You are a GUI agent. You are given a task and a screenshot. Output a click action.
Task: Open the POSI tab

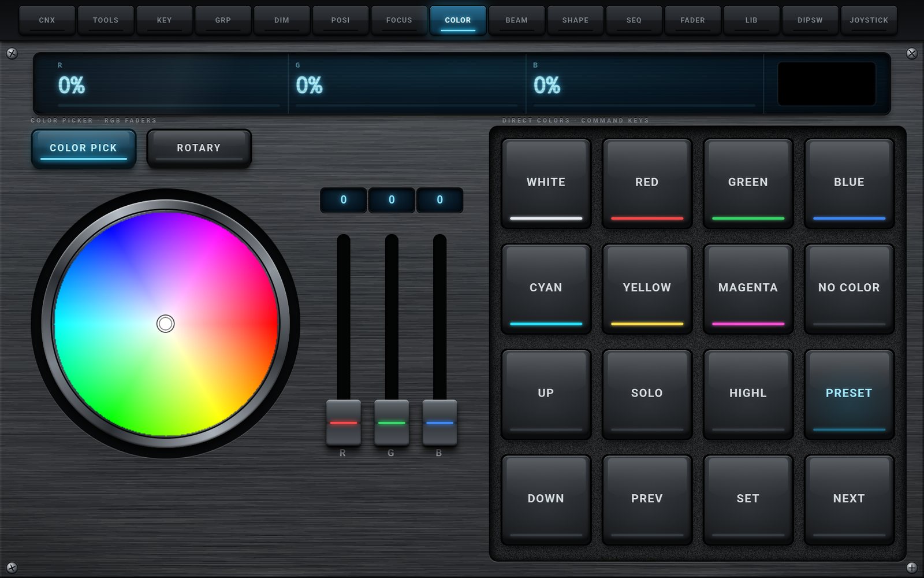click(340, 20)
